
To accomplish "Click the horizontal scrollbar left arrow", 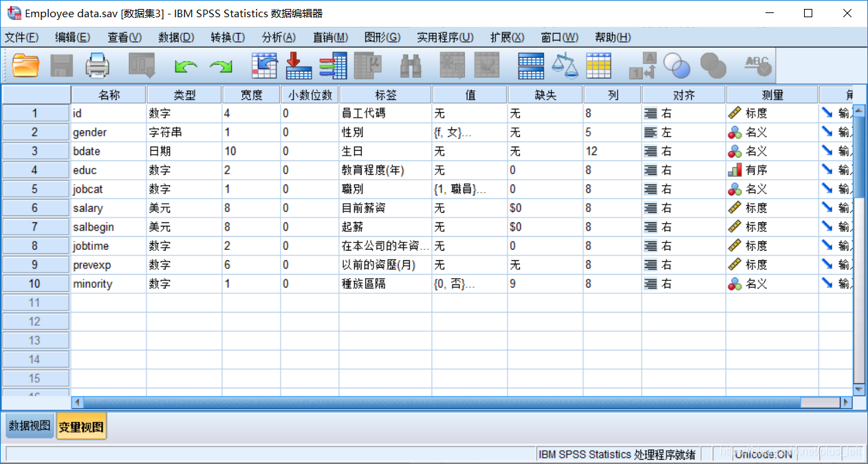I will pyautogui.click(x=77, y=403).
